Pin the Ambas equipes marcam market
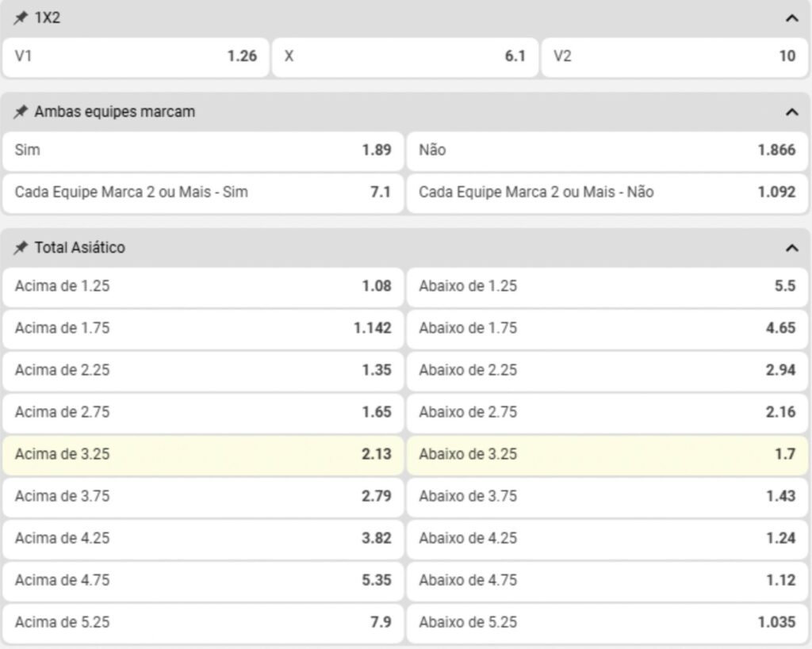Screen dimensions: 812x649 (21, 112)
